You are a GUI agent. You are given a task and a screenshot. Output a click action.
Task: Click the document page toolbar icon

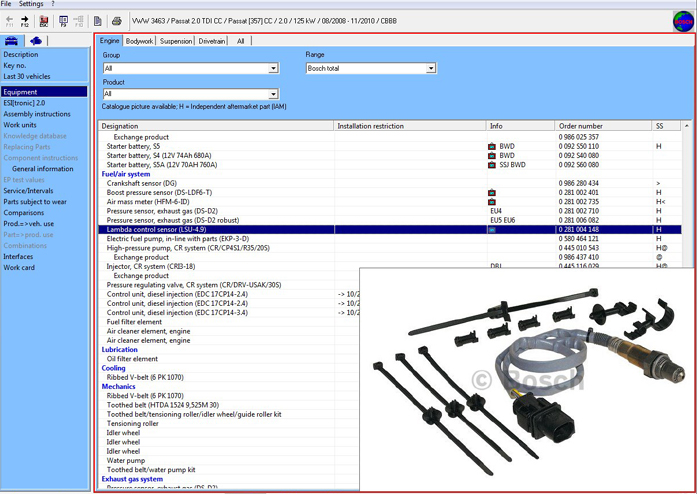point(98,21)
